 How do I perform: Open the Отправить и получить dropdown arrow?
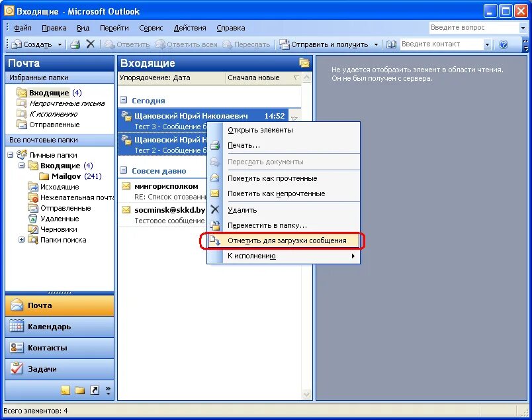click(376, 44)
